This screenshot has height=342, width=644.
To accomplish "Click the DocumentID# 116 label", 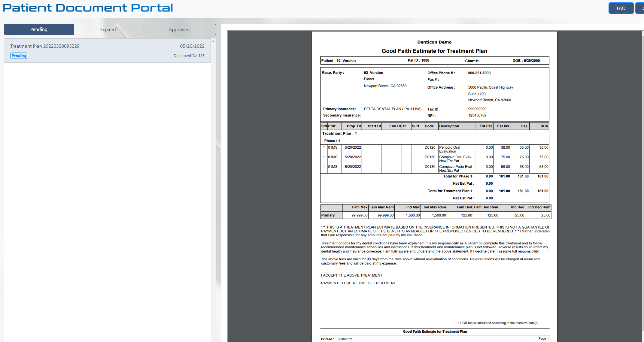I will click(x=189, y=56).
